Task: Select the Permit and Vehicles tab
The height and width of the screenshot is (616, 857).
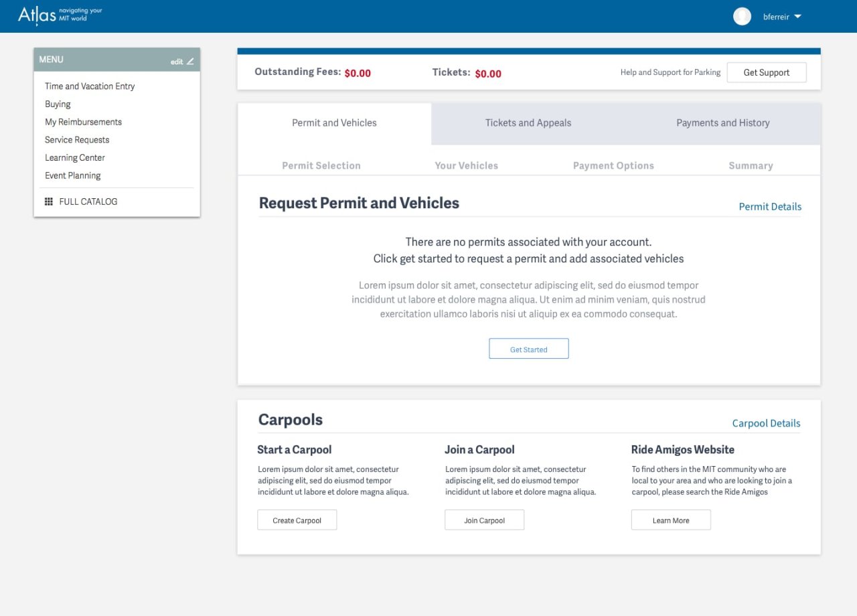Action: (x=334, y=123)
